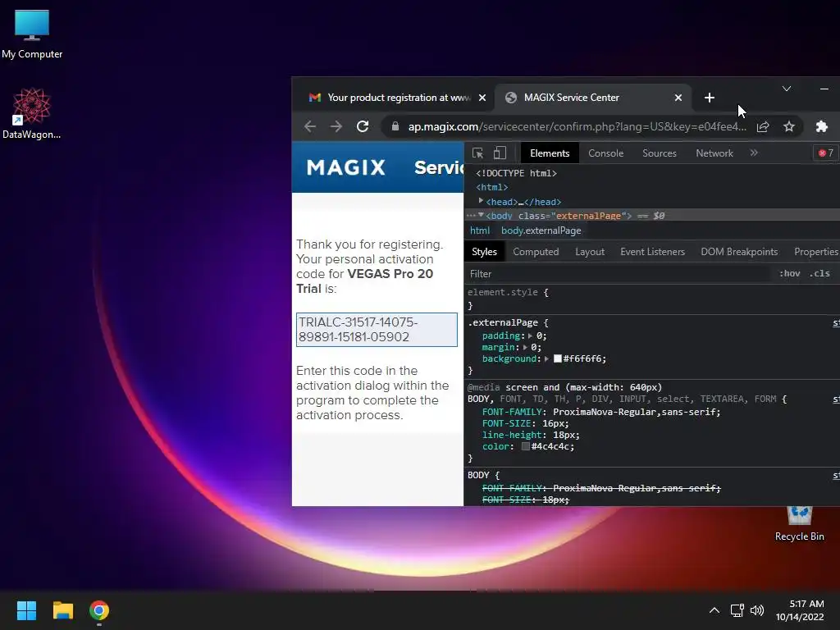Show hidden system tray icons

(714, 610)
